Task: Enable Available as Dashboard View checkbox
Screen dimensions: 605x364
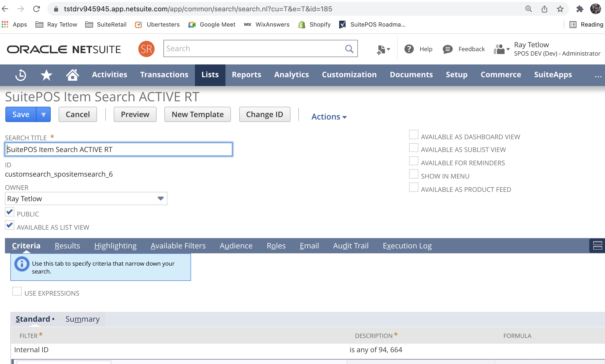Action: click(414, 135)
